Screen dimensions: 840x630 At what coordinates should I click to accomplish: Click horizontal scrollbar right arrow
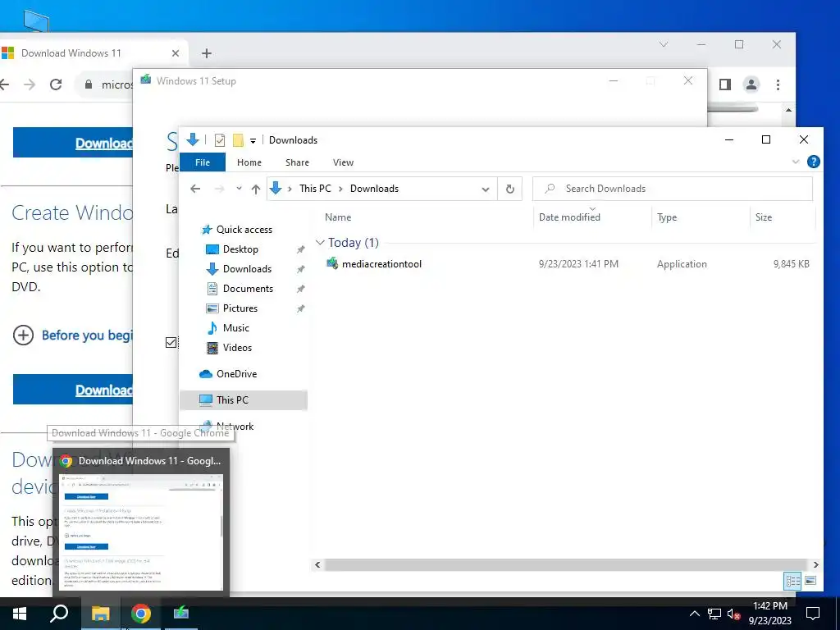click(x=815, y=564)
